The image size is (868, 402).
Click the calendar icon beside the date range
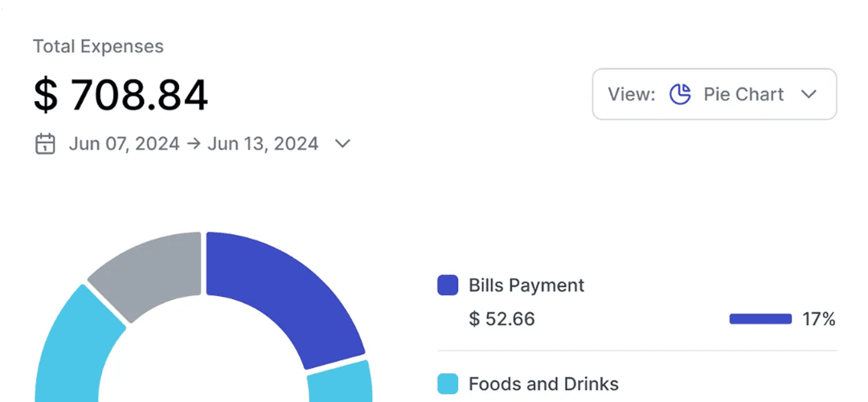(45, 144)
